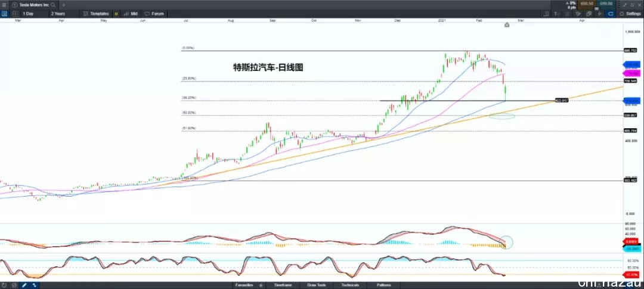Click the circled slash icon at bottom left

coord(14,285)
